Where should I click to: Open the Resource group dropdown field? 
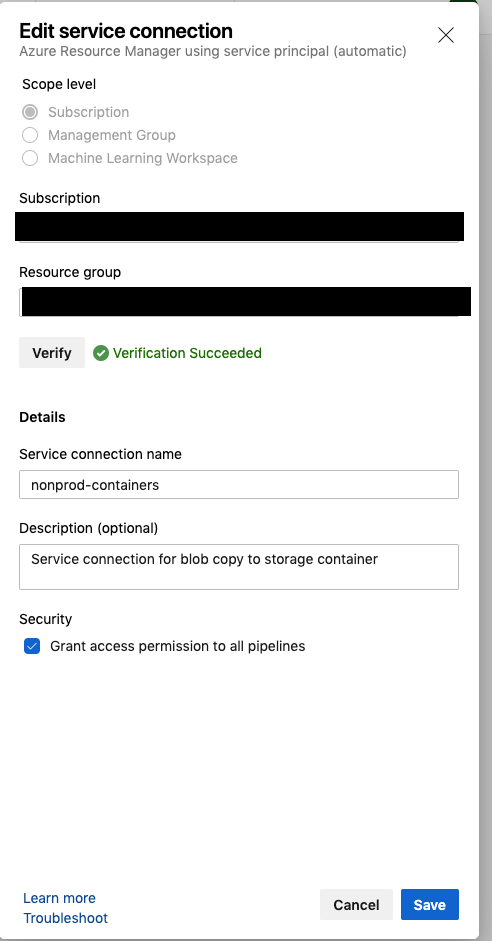[x=245, y=302]
